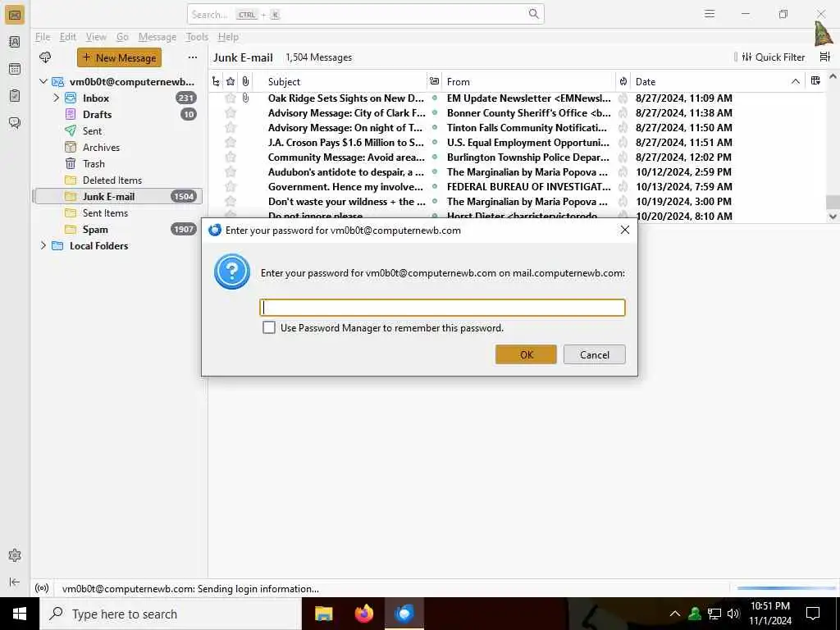Open the Settings gear in the sidebar
The image size is (840, 630).
point(15,555)
